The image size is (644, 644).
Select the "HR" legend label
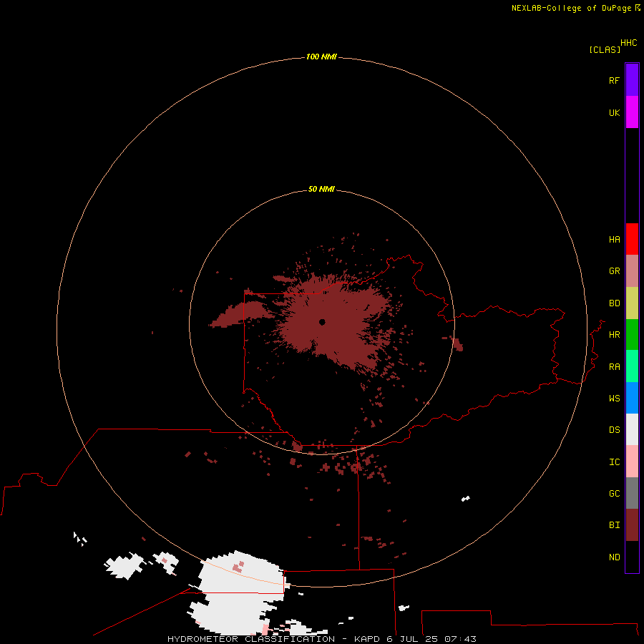[614, 335]
